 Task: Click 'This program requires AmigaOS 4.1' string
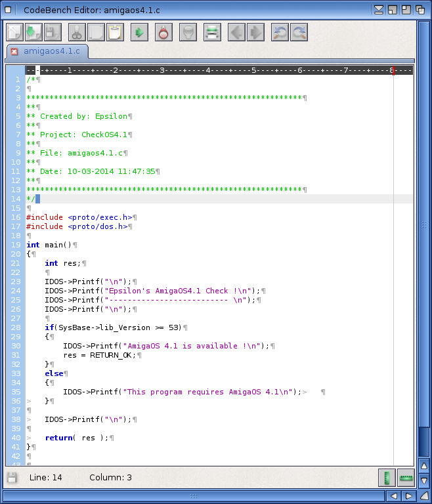[208, 392]
